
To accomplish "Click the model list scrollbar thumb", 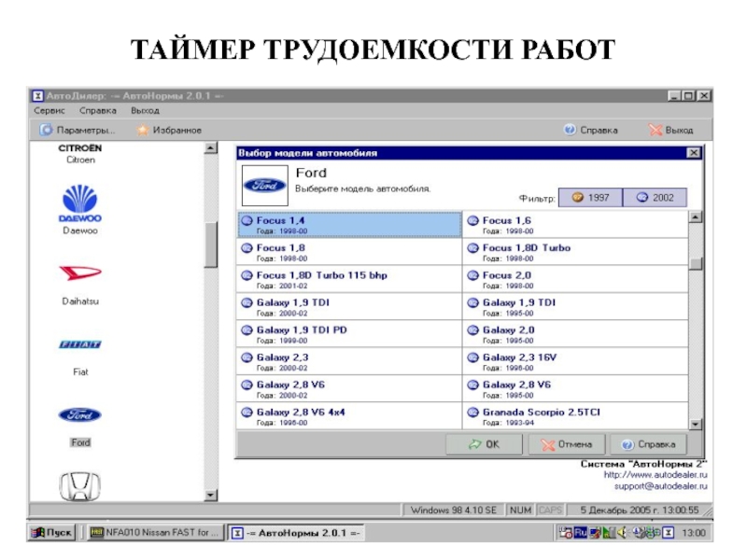I will [x=696, y=264].
